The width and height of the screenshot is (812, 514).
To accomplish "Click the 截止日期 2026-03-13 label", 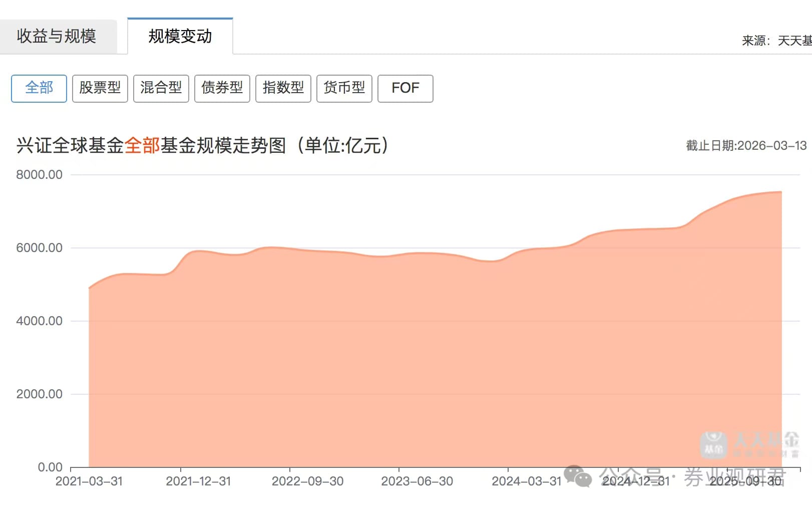I will click(746, 146).
